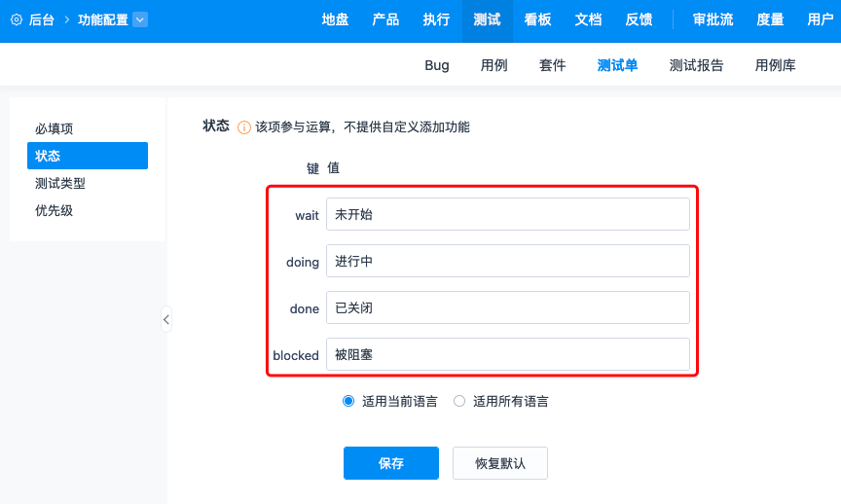Click the 保存 button
841x504 pixels.
click(391, 463)
